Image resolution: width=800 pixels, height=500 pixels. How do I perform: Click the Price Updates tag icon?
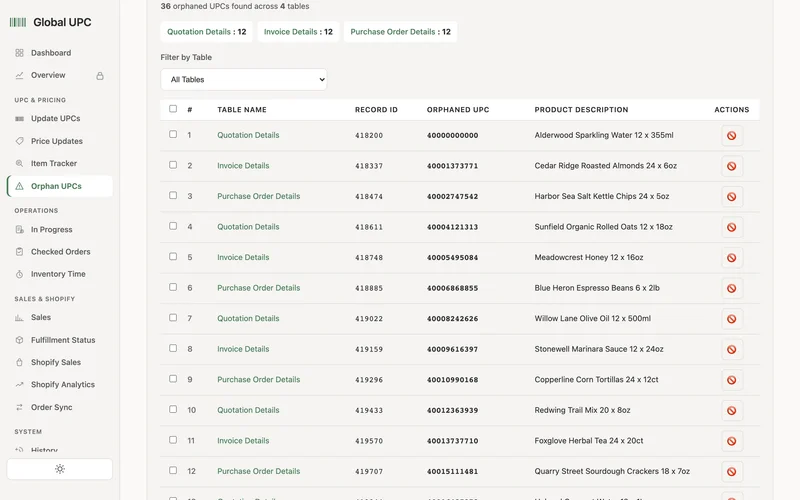click(19, 141)
